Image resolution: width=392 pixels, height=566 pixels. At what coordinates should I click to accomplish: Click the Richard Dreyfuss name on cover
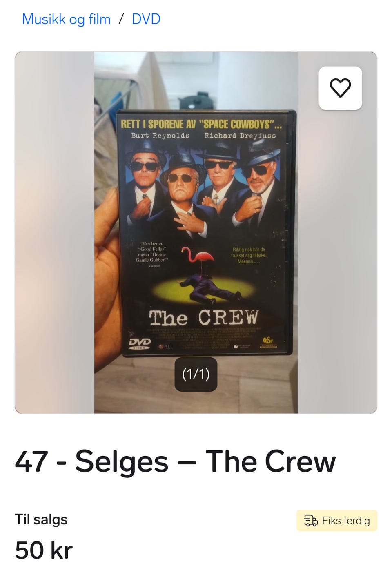pos(240,135)
